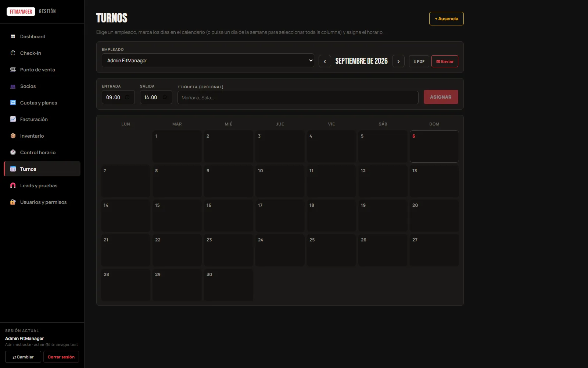Select the LUN weekday column header
588x368 pixels.
[126, 124]
